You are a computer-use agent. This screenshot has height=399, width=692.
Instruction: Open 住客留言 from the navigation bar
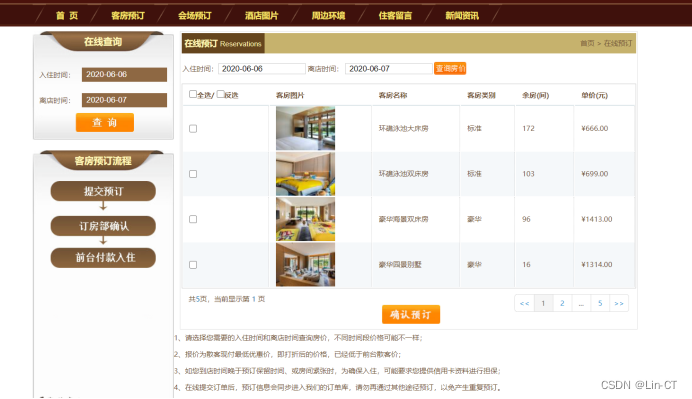click(x=395, y=15)
